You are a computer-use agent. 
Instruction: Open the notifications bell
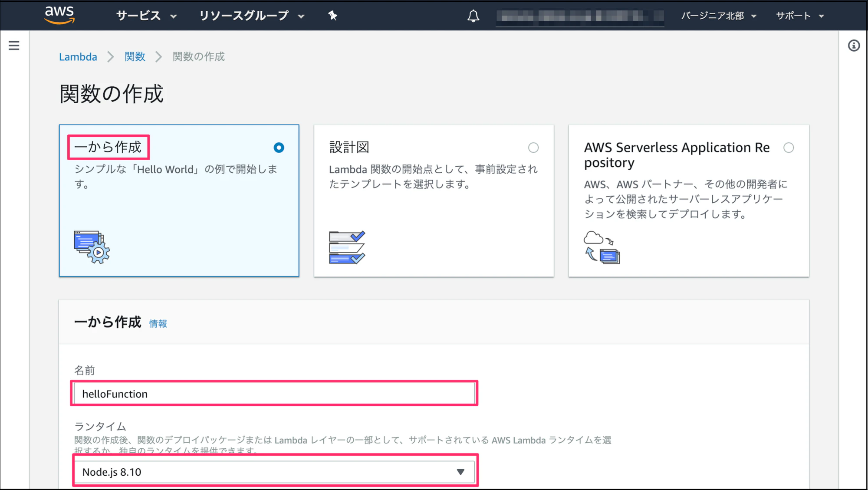click(x=473, y=16)
